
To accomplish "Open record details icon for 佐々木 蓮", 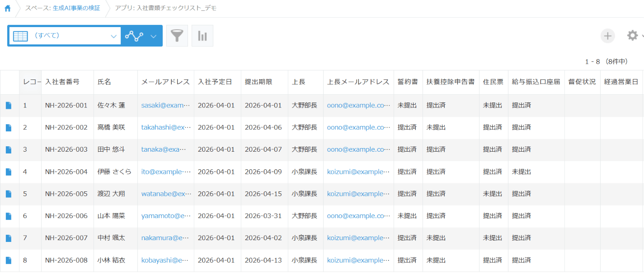I will [x=9, y=106].
